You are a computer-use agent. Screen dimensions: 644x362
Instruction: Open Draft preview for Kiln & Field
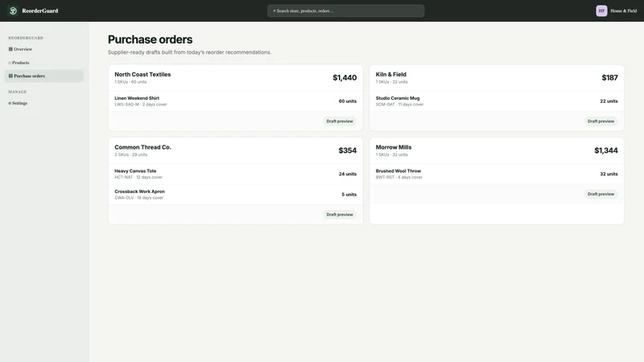pyautogui.click(x=601, y=121)
